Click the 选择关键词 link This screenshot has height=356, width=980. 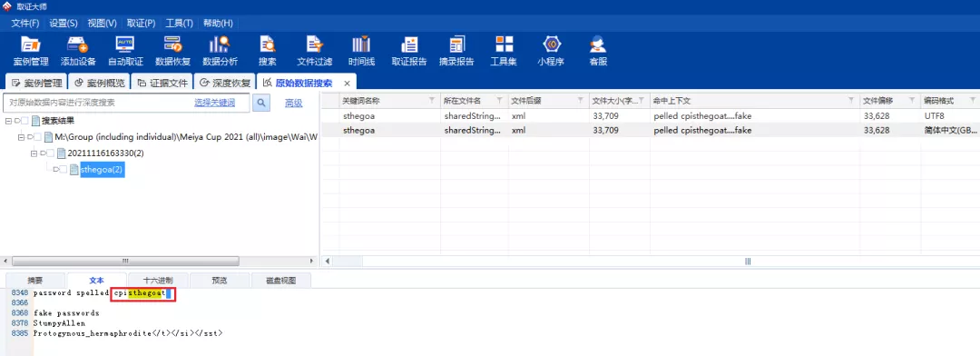click(x=214, y=103)
